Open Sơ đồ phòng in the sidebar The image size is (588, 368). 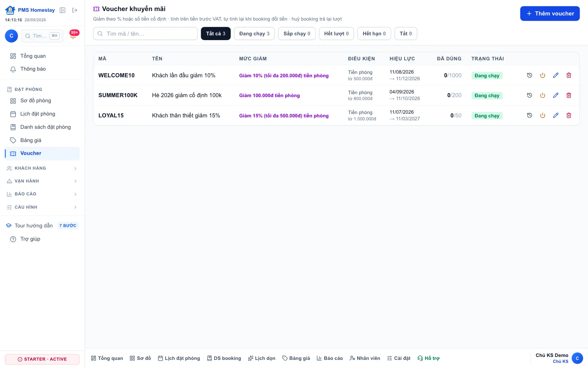42,101
